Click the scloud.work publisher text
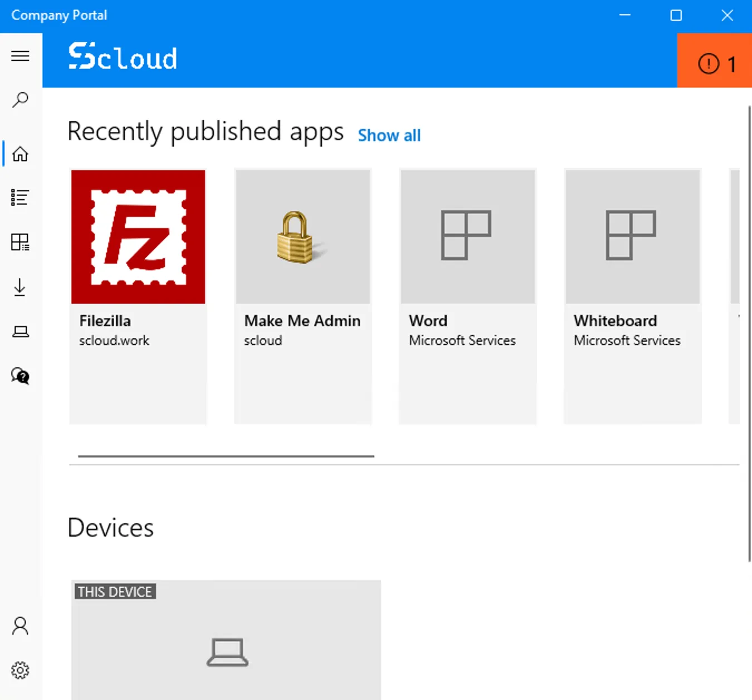This screenshot has width=752, height=700. point(114,341)
